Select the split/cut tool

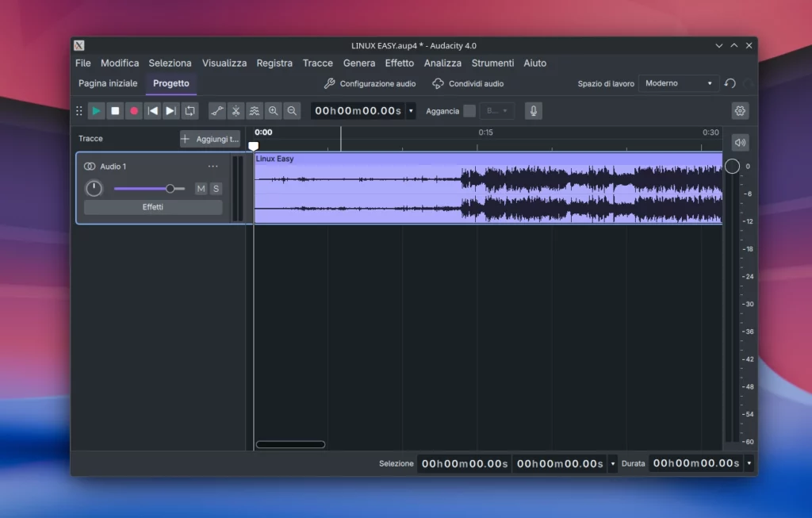236,111
